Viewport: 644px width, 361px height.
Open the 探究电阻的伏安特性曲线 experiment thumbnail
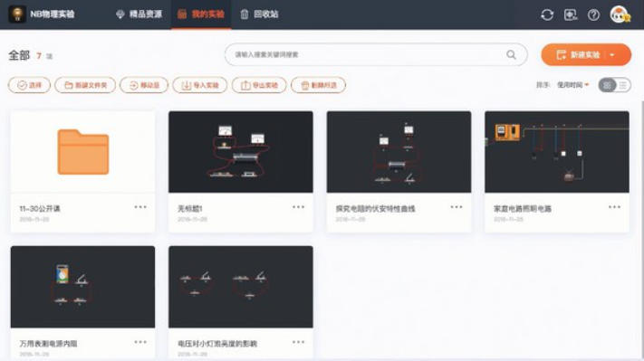click(x=399, y=152)
